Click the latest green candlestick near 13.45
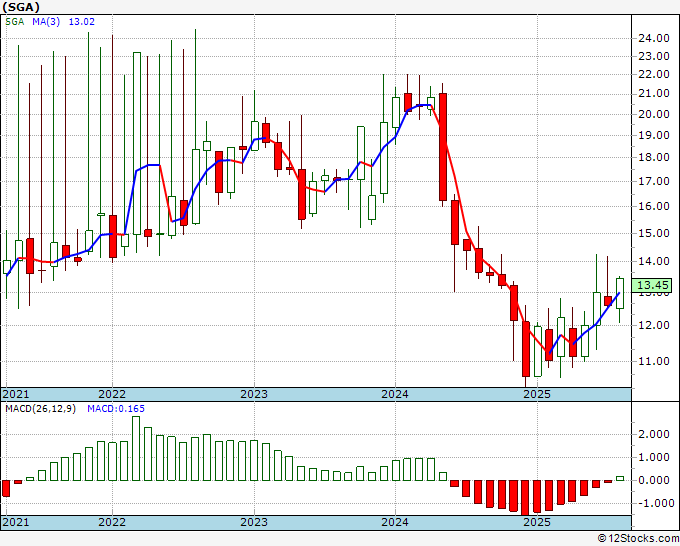The height and width of the screenshot is (546, 680). (620, 293)
